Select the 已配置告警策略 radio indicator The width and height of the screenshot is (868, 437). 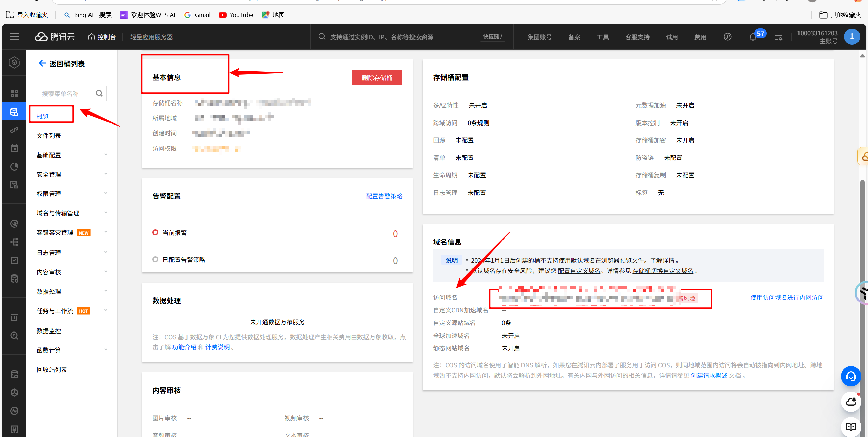pyautogui.click(x=155, y=259)
